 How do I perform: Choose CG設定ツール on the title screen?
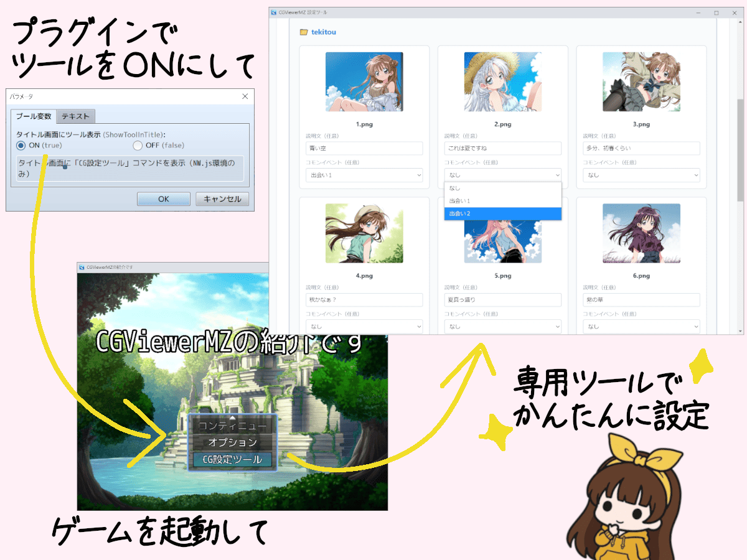[x=232, y=460]
